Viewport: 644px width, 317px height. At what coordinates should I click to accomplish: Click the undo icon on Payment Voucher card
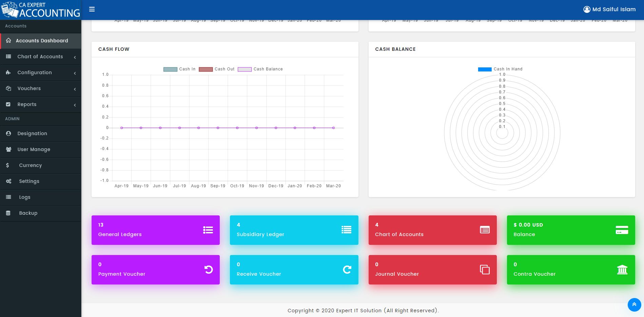(x=209, y=270)
